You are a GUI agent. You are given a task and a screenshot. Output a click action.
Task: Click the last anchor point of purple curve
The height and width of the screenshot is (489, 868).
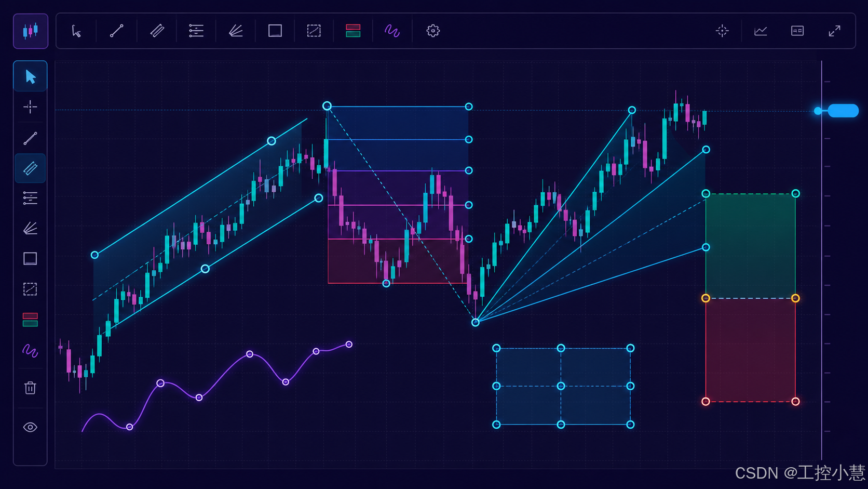[349, 345]
